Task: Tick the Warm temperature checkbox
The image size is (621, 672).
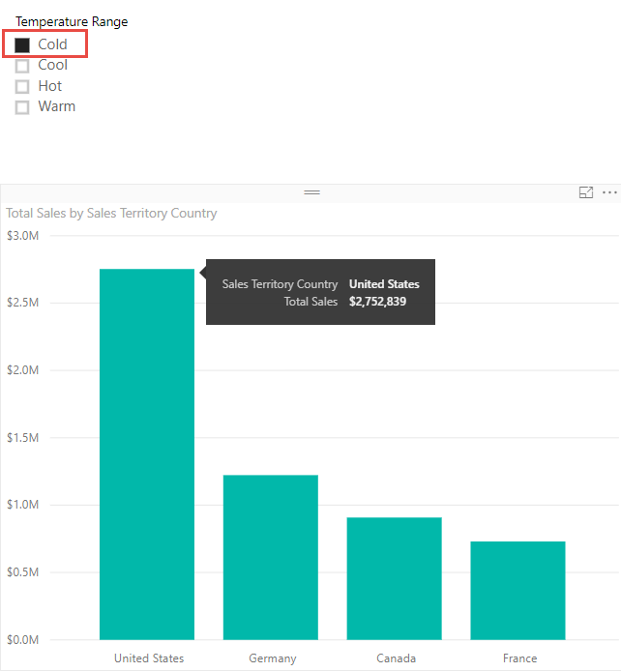Action: [x=22, y=107]
